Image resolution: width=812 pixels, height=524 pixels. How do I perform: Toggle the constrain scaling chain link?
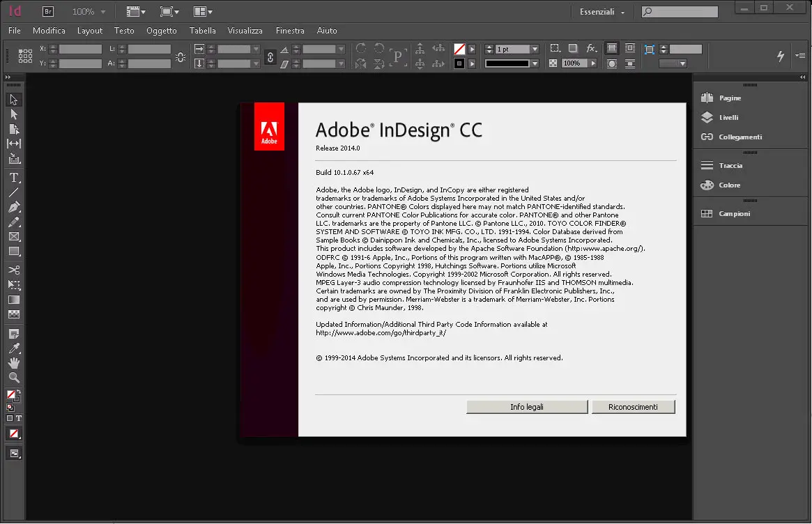[x=270, y=57]
